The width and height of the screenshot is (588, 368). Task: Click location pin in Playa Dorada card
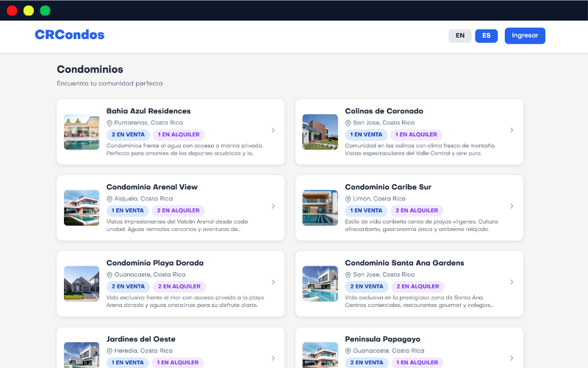[110, 275]
